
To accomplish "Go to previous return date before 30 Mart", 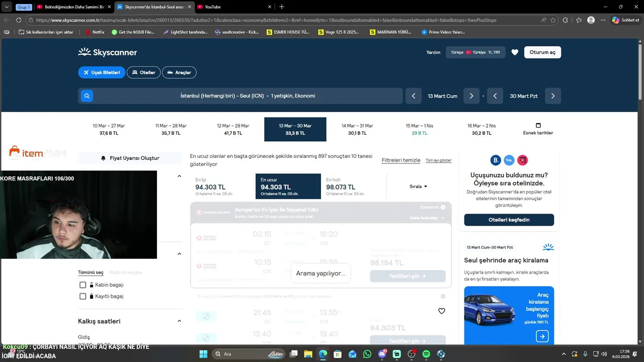I will click(495, 96).
